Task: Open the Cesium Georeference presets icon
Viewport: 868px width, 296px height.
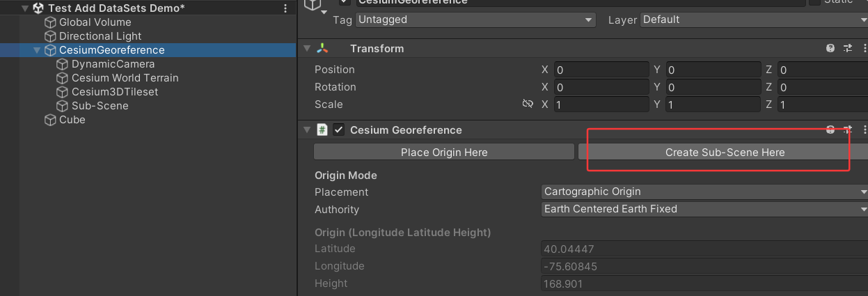Action: pyautogui.click(x=848, y=130)
